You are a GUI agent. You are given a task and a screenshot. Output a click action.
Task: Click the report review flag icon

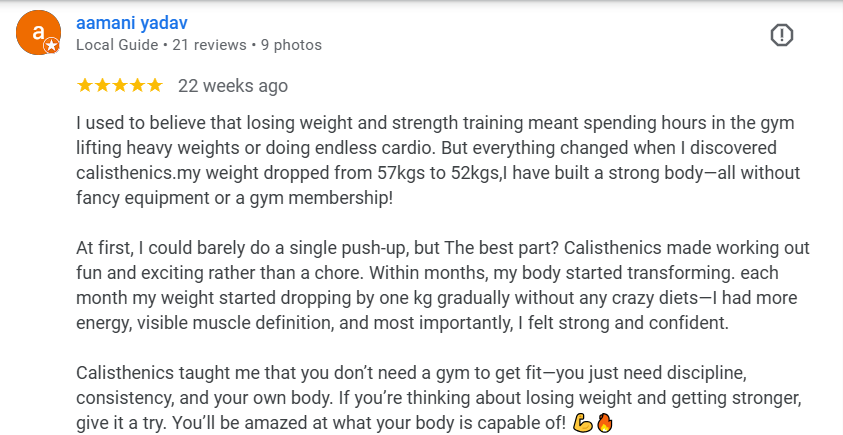point(781,36)
